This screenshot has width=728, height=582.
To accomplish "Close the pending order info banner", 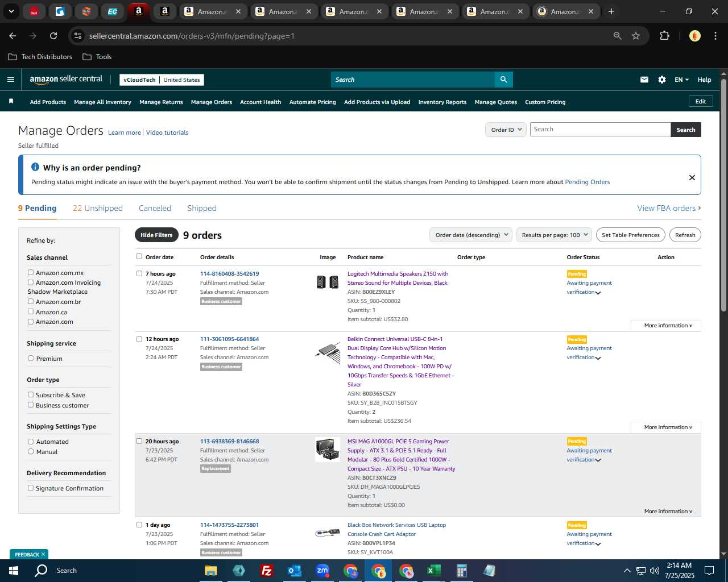I will tap(692, 177).
